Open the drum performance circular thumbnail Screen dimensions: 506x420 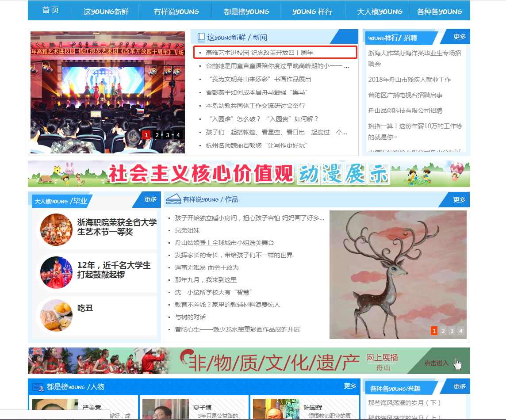pyautogui.click(x=56, y=273)
